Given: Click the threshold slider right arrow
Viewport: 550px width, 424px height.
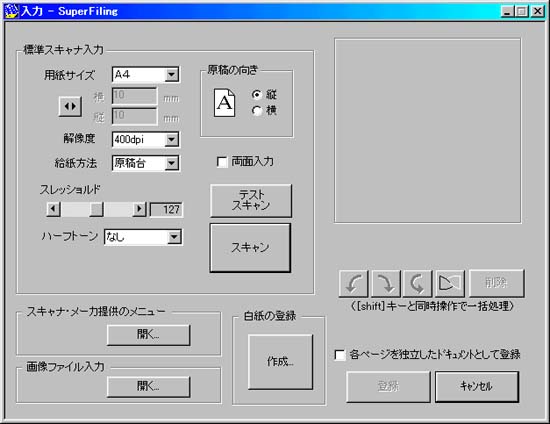Looking at the screenshot, I should pos(139,209).
